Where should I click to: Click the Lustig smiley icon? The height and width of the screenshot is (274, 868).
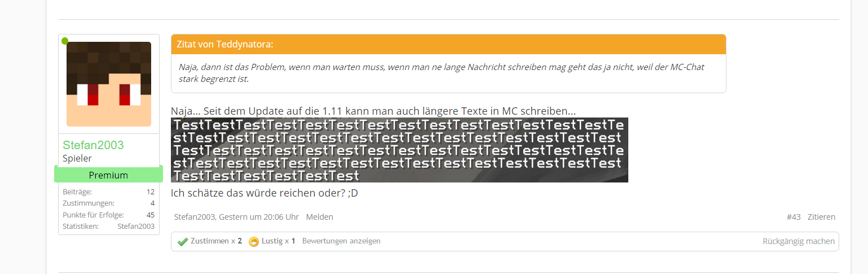254,242
